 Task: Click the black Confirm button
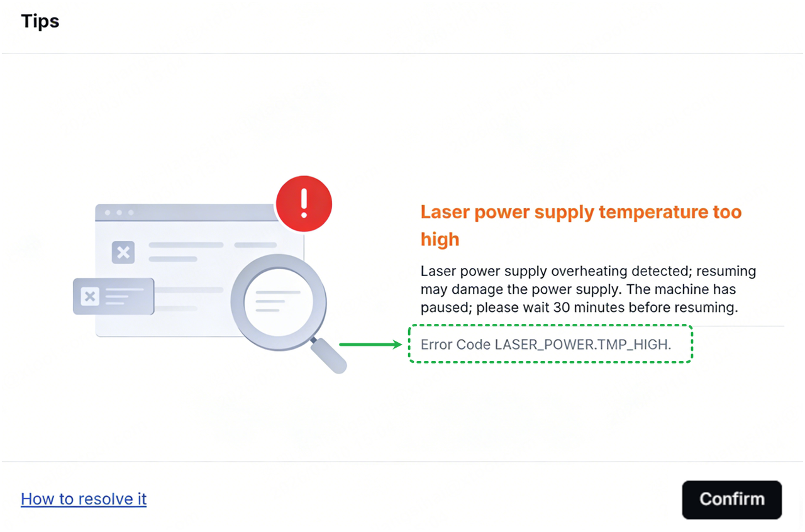(731, 500)
